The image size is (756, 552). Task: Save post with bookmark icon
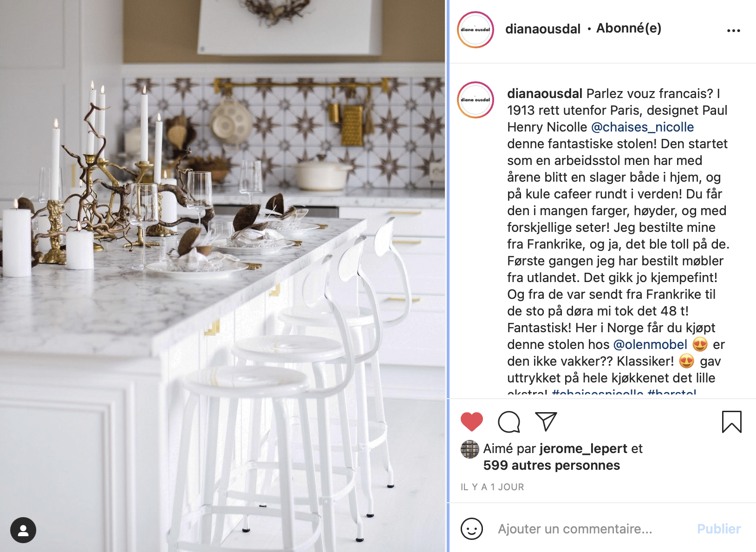[x=731, y=422]
